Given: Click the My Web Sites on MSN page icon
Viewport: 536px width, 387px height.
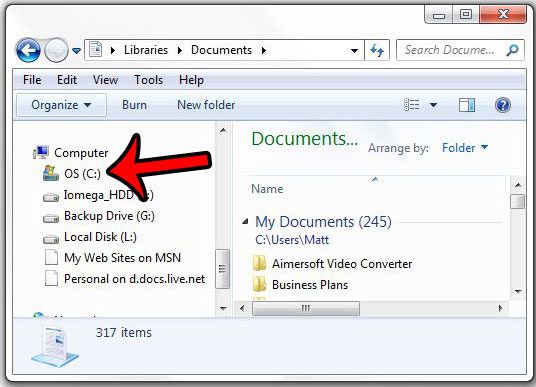Looking at the screenshot, I should tap(51, 257).
